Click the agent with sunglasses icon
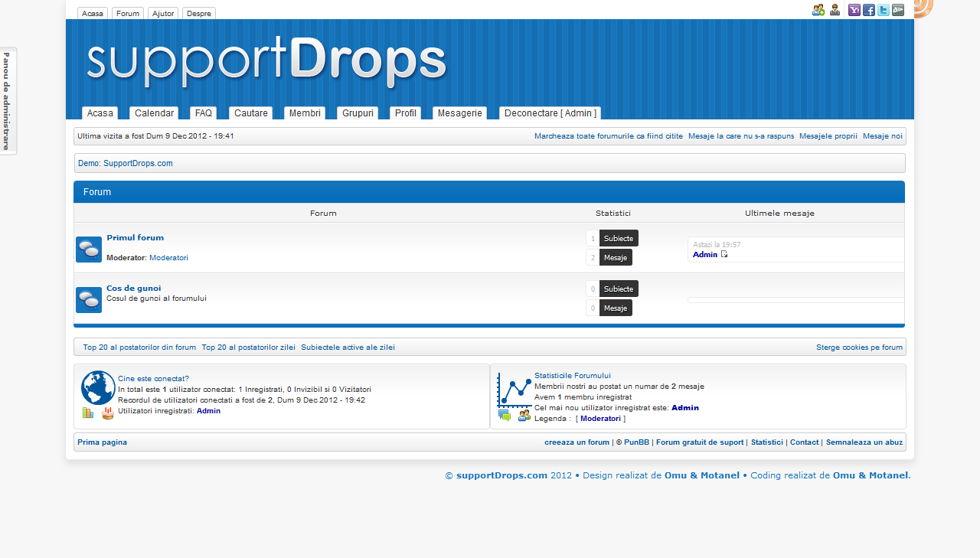980x558 pixels. tap(835, 10)
